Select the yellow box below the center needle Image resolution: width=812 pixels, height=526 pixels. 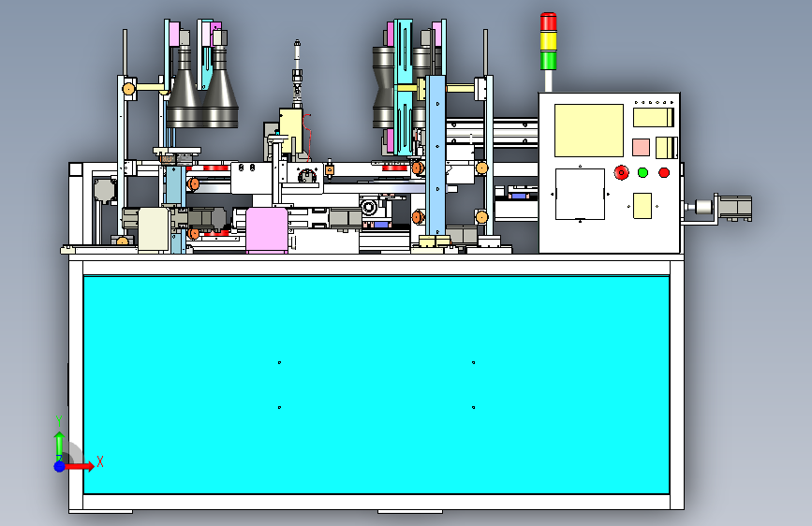[x=290, y=130]
